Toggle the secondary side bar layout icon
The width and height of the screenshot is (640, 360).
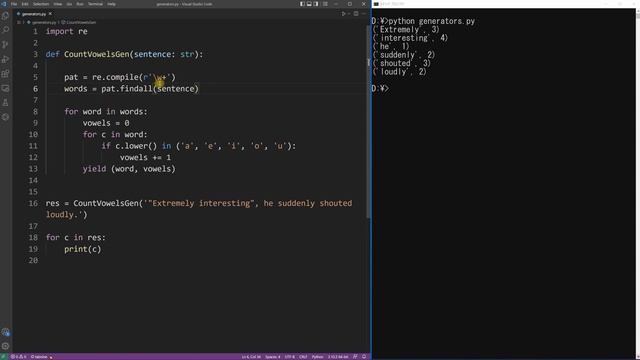point(316,4)
